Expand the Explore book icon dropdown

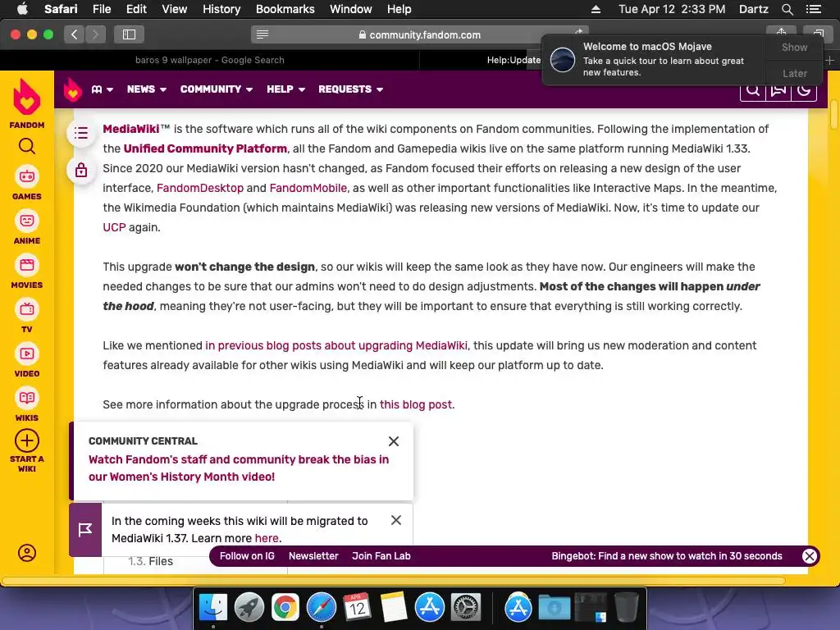102,89
